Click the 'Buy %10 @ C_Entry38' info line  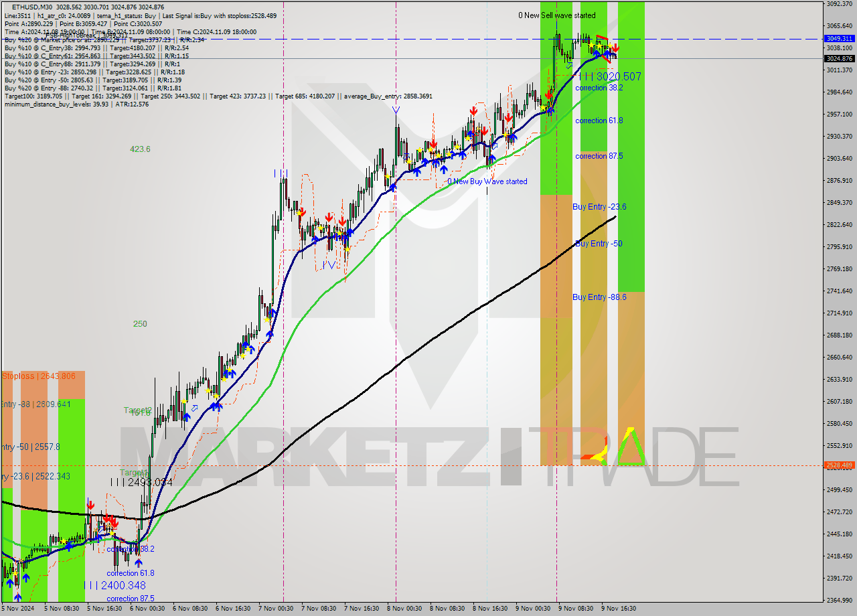click(x=96, y=48)
